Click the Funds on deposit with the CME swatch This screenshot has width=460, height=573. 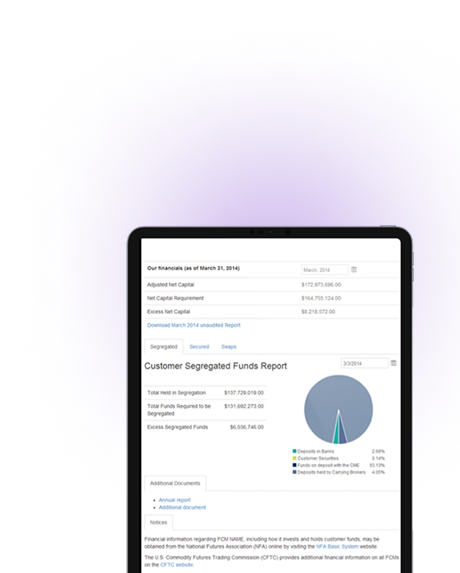click(294, 465)
